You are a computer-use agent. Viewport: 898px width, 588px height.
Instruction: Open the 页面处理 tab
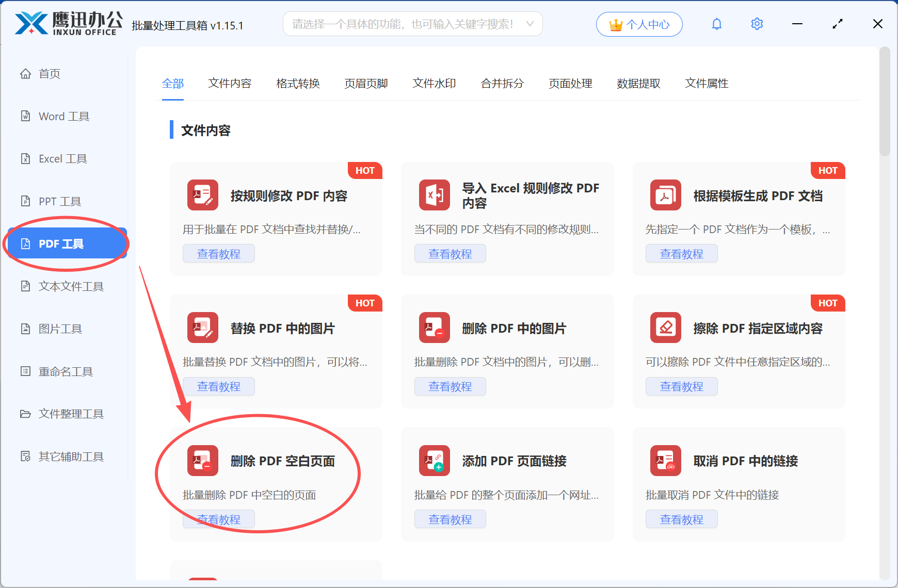[570, 84]
